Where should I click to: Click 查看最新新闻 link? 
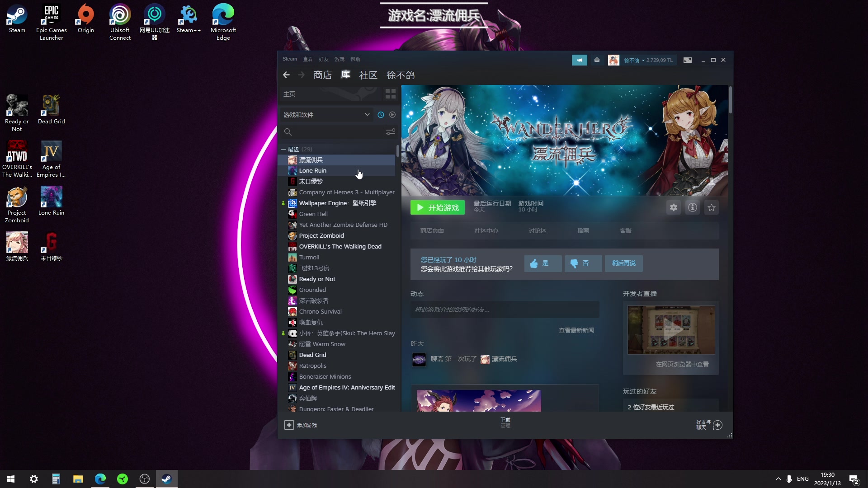tap(576, 331)
